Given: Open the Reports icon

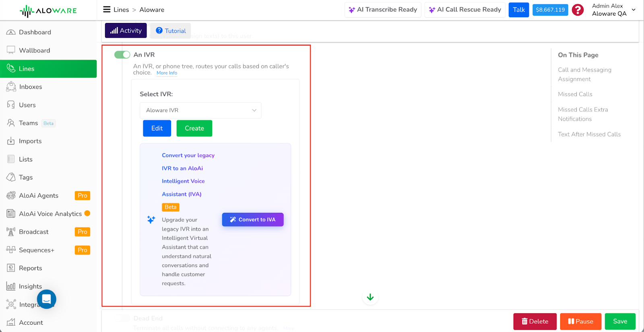Looking at the screenshot, I should (11, 268).
